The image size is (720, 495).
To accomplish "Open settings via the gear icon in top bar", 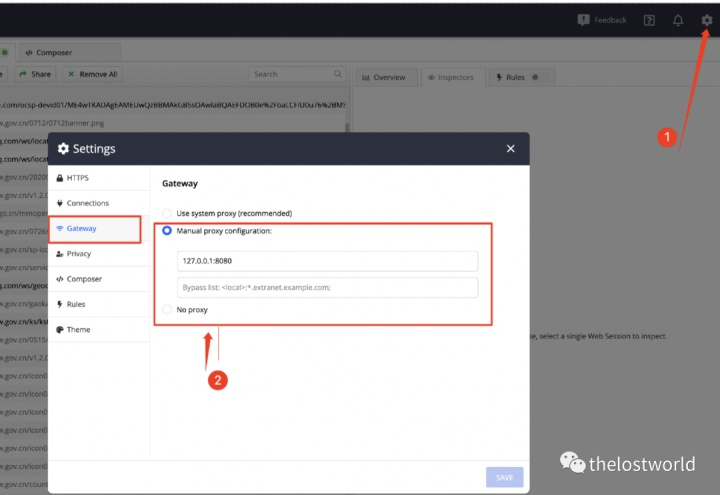I will click(706, 20).
